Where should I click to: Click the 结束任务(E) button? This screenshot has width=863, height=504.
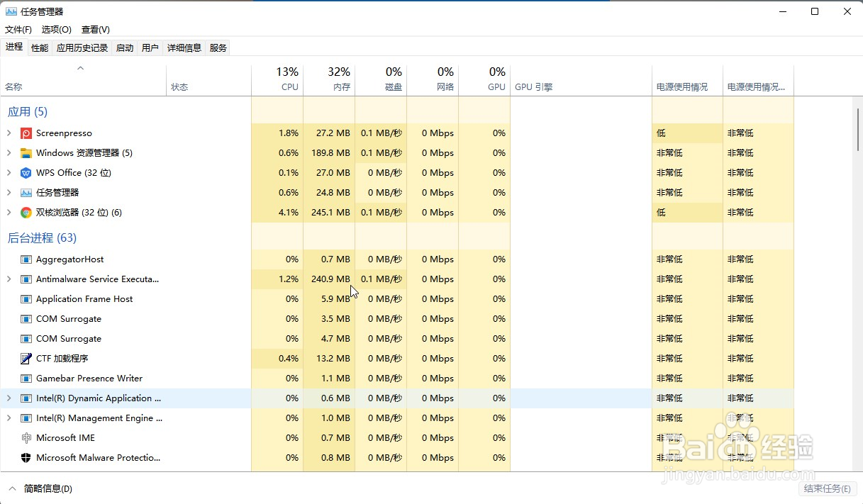tap(827, 488)
